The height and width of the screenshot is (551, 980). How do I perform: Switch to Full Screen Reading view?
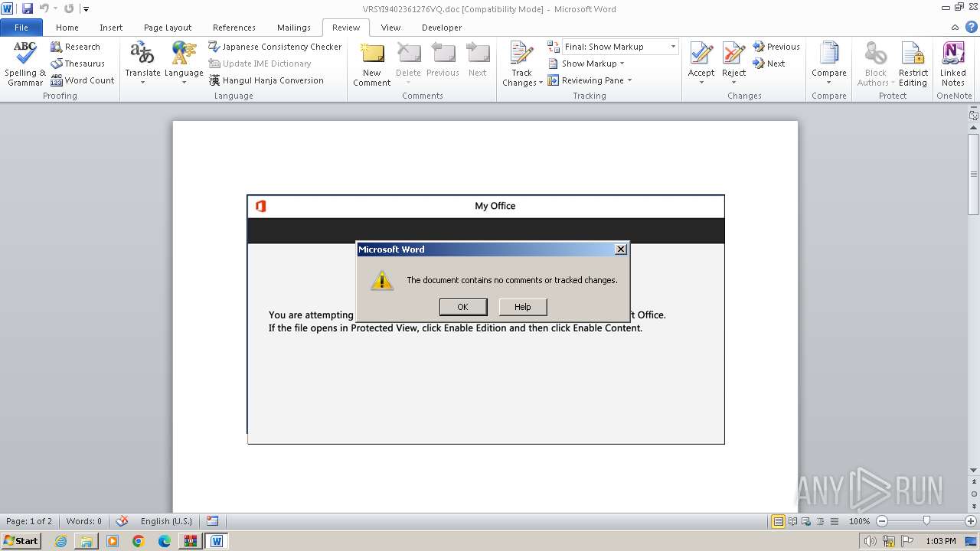pos(792,521)
